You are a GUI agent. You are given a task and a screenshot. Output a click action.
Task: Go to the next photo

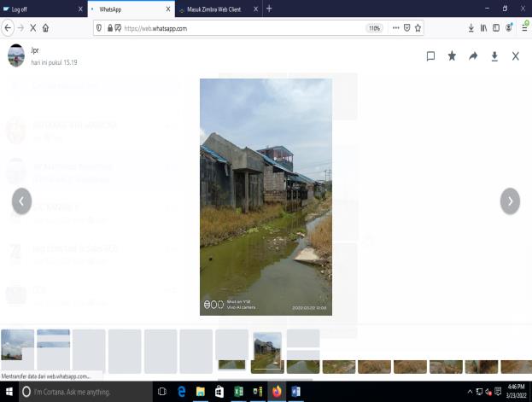pyautogui.click(x=510, y=201)
